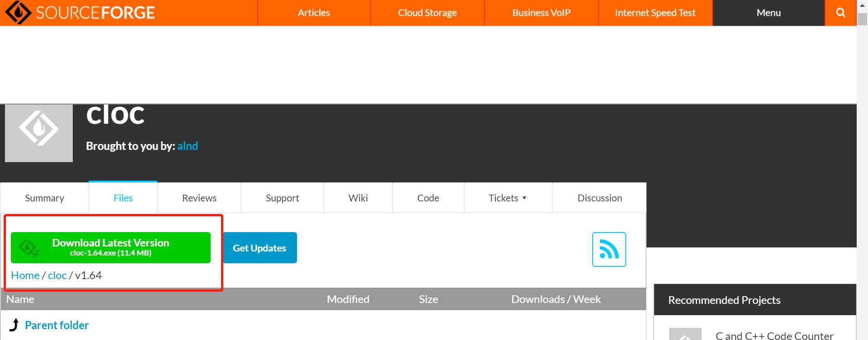Open Cloud Storage nav item
868x340 pixels.
click(x=427, y=13)
